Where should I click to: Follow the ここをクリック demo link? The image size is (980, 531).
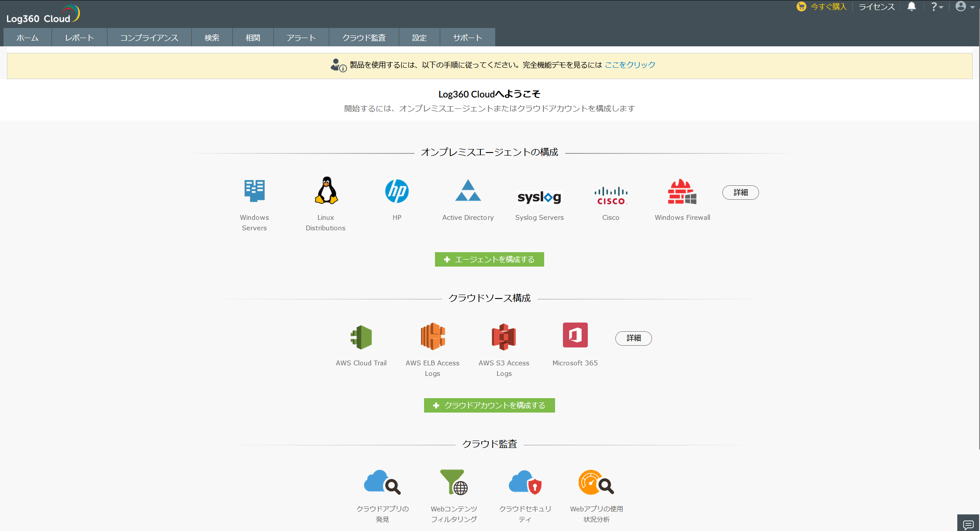point(630,65)
